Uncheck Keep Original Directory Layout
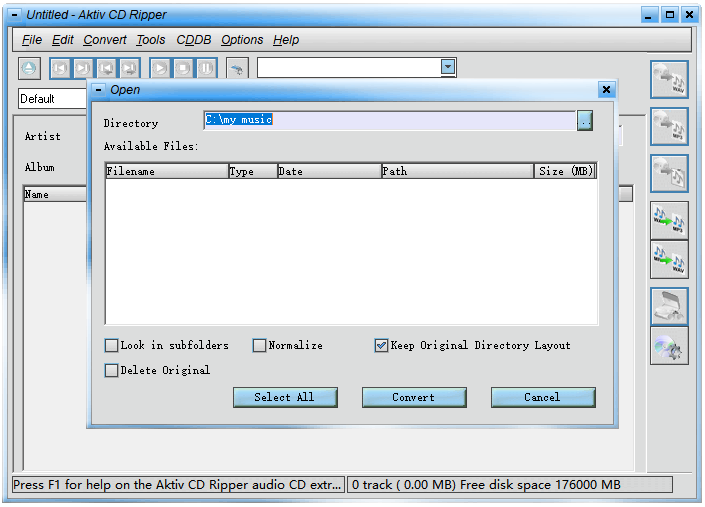 click(381, 345)
